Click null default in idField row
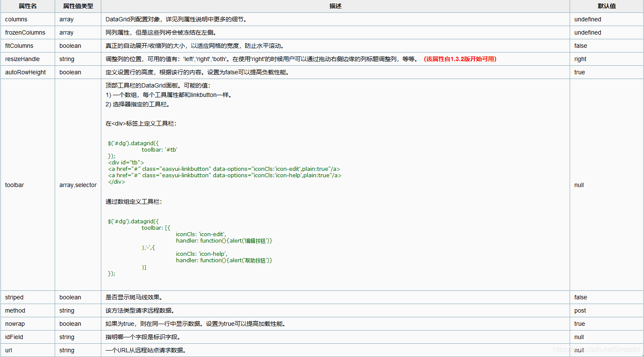 click(579, 337)
